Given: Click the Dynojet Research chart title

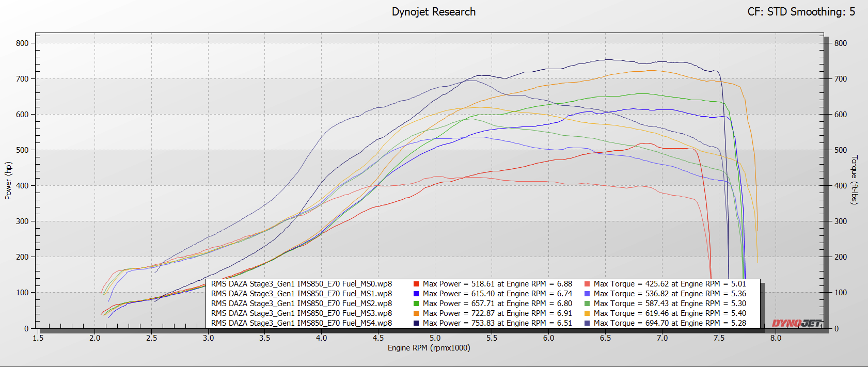Looking at the screenshot, I should [434, 12].
